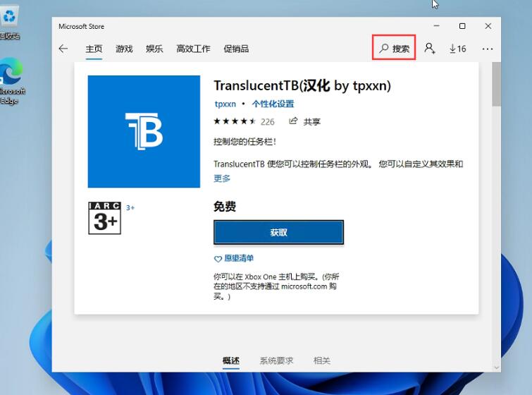
Task: Select the 系统要求 section tab
Action: (276, 360)
